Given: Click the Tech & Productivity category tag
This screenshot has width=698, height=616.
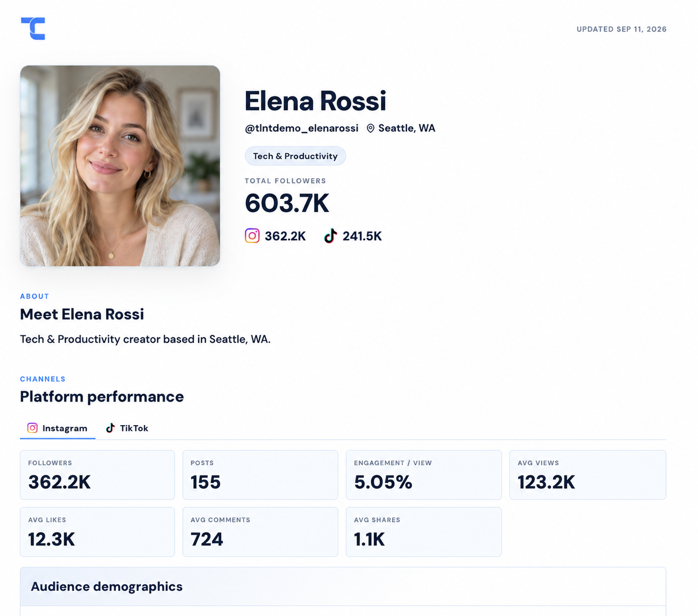Looking at the screenshot, I should 295,156.
